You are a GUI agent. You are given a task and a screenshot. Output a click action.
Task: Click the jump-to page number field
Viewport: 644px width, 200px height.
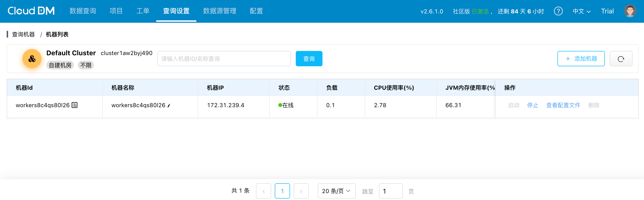click(390, 191)
